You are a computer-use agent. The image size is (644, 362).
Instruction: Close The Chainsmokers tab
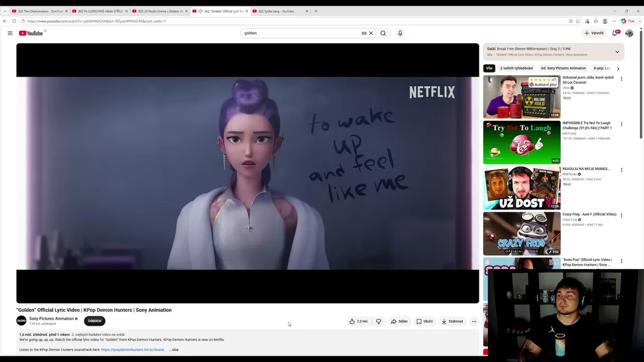coord(66,11)
